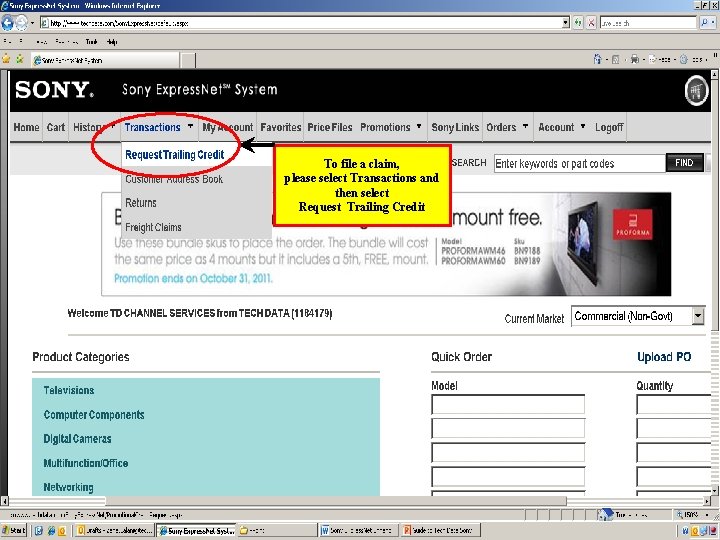The image size is (720, 540).
Task: Open Sony Links in navigation bar
Action: tap(455, 127)
